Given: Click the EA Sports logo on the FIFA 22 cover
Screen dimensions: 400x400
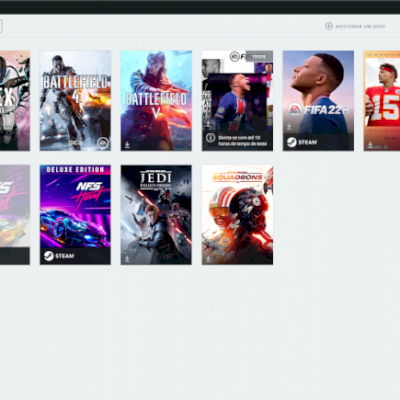Looking at the screenshot, I should [x=295, y=110].
